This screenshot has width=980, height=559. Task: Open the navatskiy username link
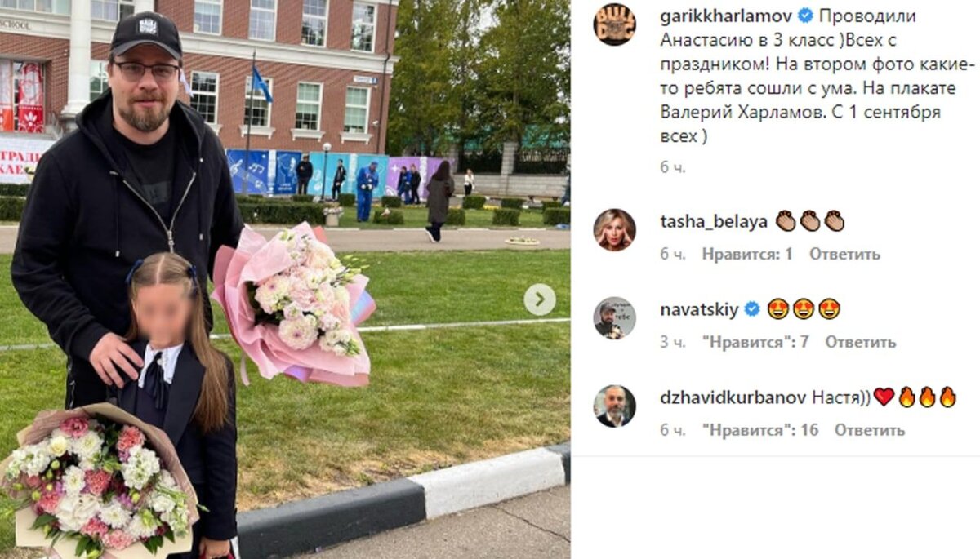(x=699, y=309)
